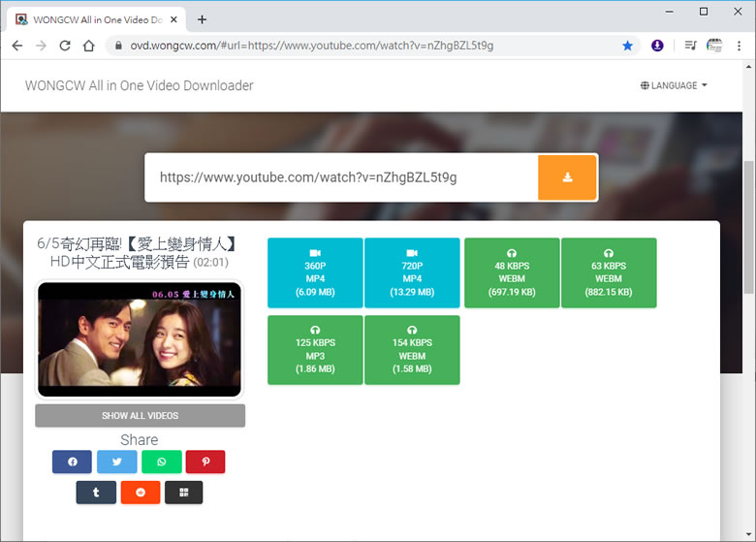Click the YouTube URL input field
This screenshot has width=756, height=542.
pyautogui.click(x=341, y=177)
